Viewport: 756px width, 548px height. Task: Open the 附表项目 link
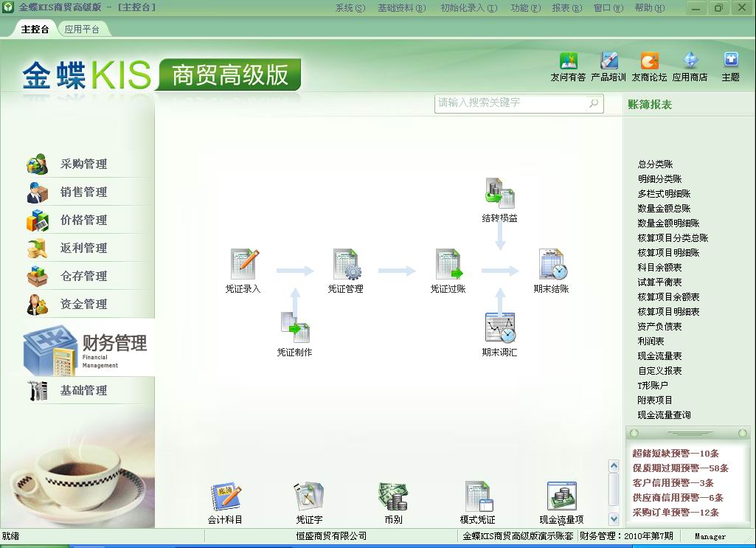click(x=655, y=400)
